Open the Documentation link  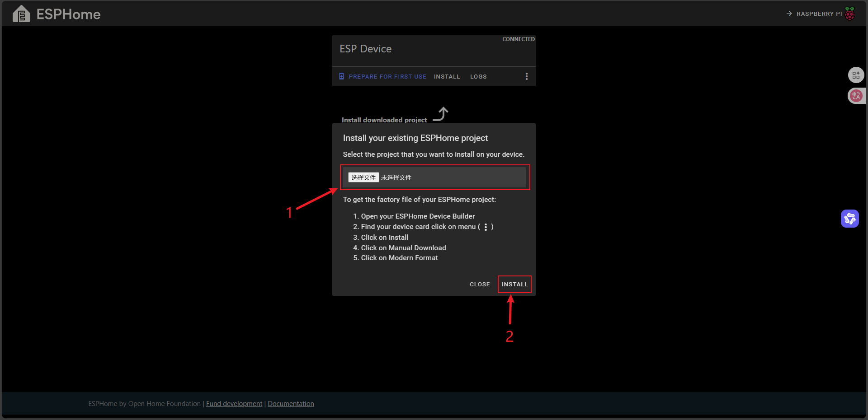pos(291,404)
